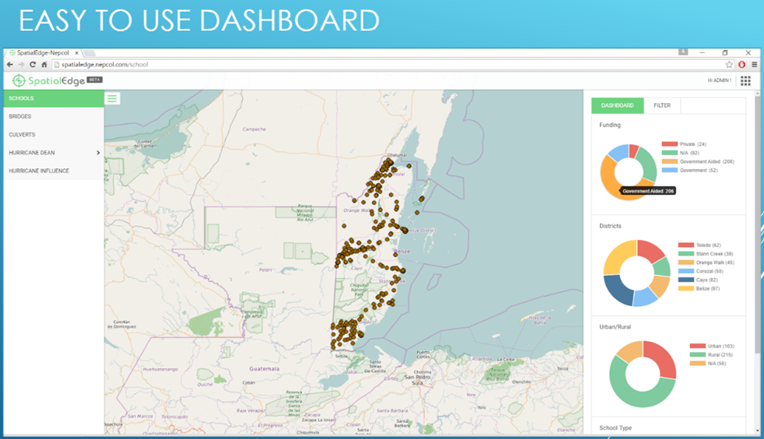Click the red Opera extension icon
Image resolution: width=764 pixels, height=439 pixels.
coord(741,64)
